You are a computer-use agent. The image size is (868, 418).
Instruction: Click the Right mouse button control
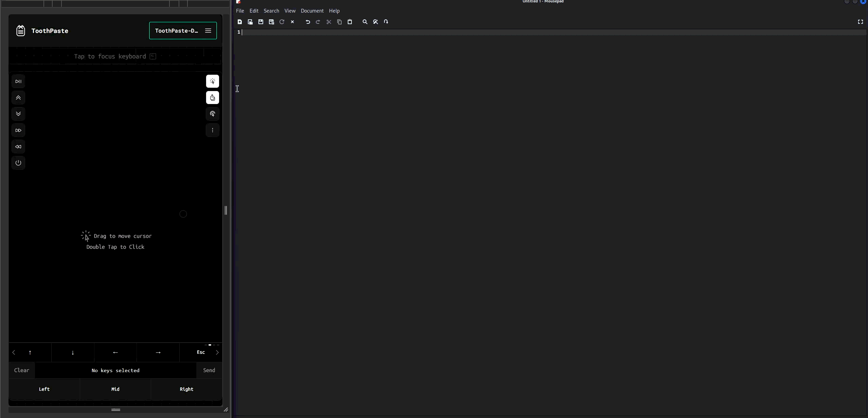tap(186, 389)
